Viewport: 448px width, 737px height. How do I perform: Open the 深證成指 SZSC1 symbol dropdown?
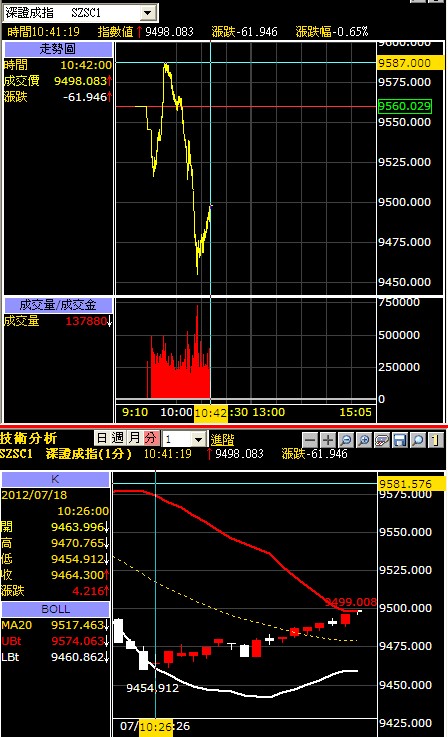148,13
